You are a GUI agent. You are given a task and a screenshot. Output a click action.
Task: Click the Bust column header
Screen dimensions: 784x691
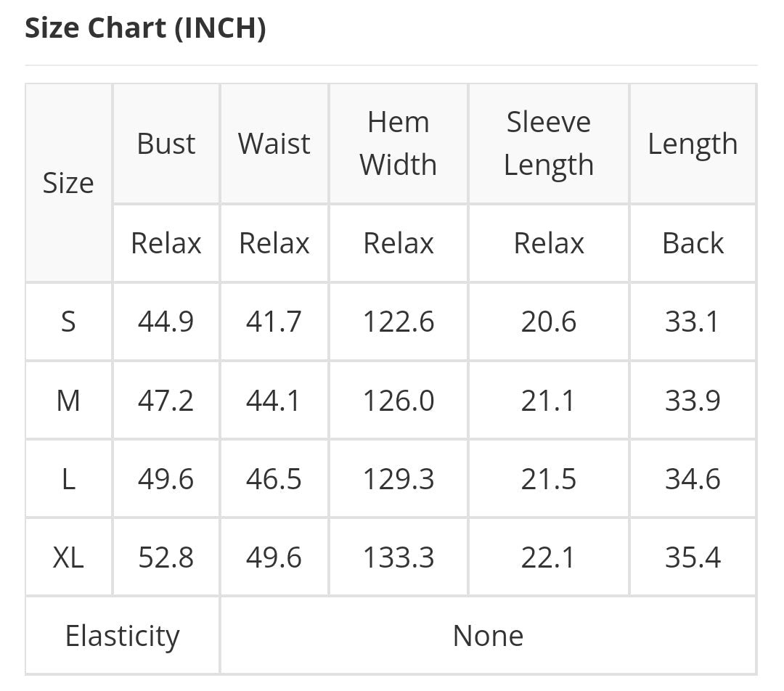(x=166, y=144)
